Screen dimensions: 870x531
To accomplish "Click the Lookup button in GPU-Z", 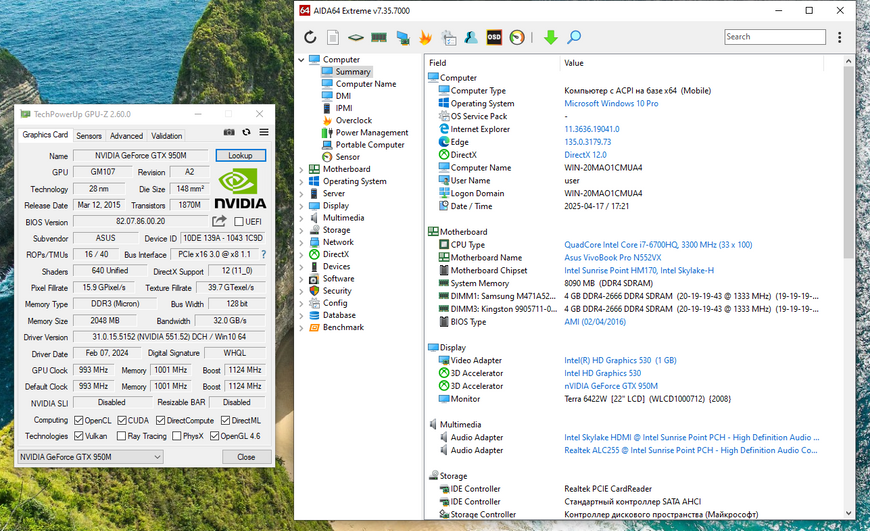I will tap(240, 155).
